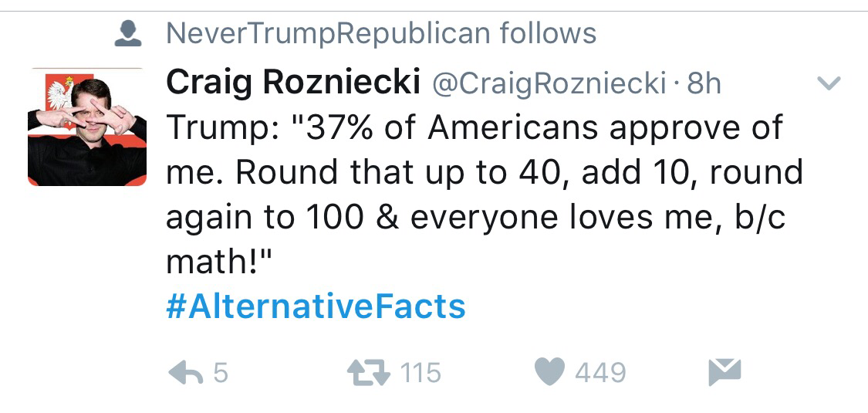
Task: Click the word "follows" in the header
Action: (548, 33)
